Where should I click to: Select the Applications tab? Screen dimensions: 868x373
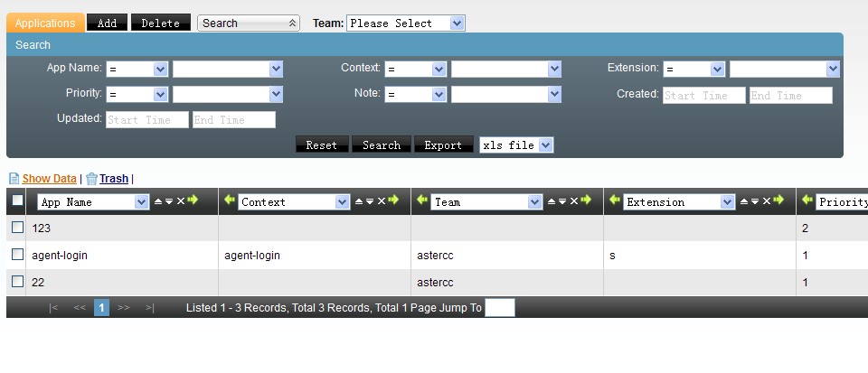tap(45, 23)
